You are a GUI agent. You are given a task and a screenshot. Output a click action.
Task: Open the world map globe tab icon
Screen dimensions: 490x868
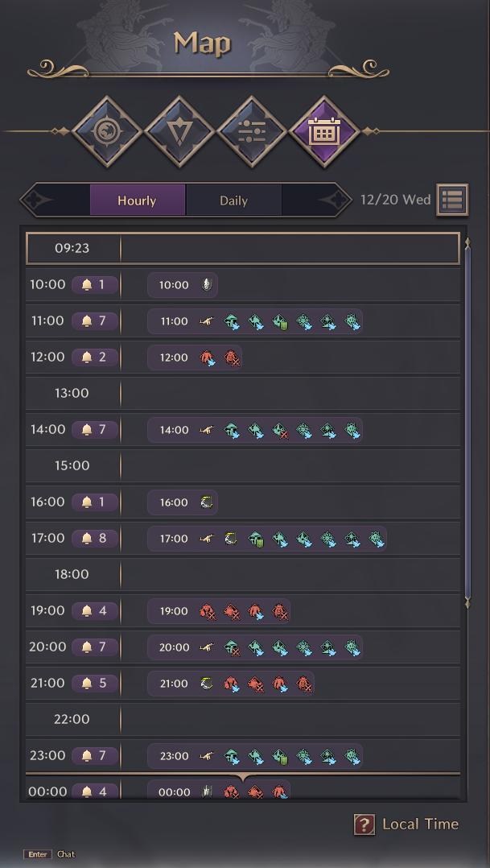107,131
